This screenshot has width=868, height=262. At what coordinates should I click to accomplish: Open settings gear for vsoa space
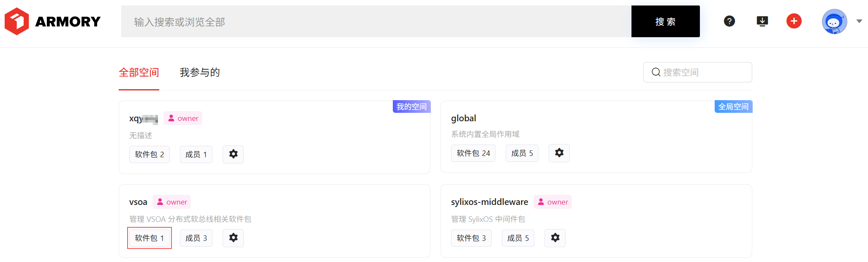pos(233,238)
